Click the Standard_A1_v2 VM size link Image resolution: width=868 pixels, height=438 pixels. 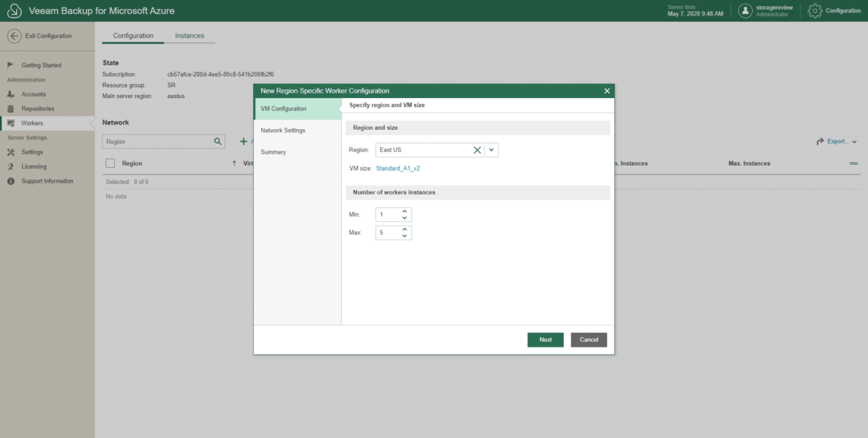pyautogui.click(x=398, y=169)
